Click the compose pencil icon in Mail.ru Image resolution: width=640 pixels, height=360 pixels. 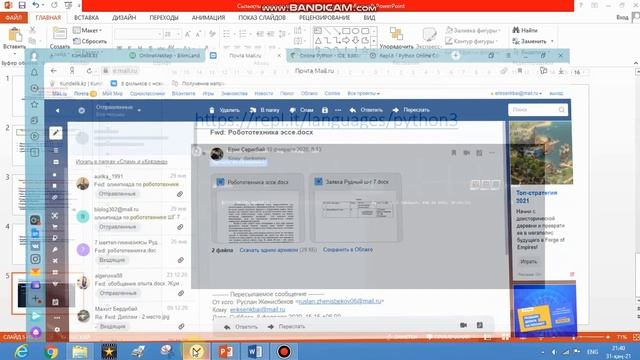[x=56, y=133]
